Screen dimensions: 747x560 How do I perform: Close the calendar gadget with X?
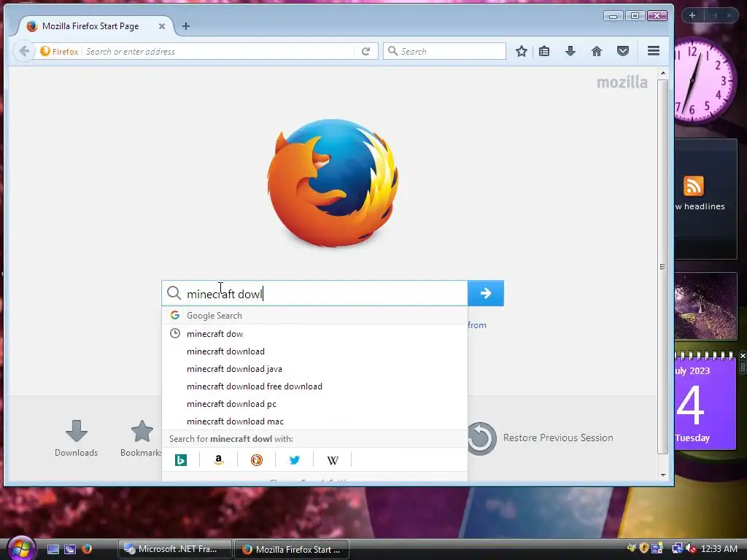point(742,356)
